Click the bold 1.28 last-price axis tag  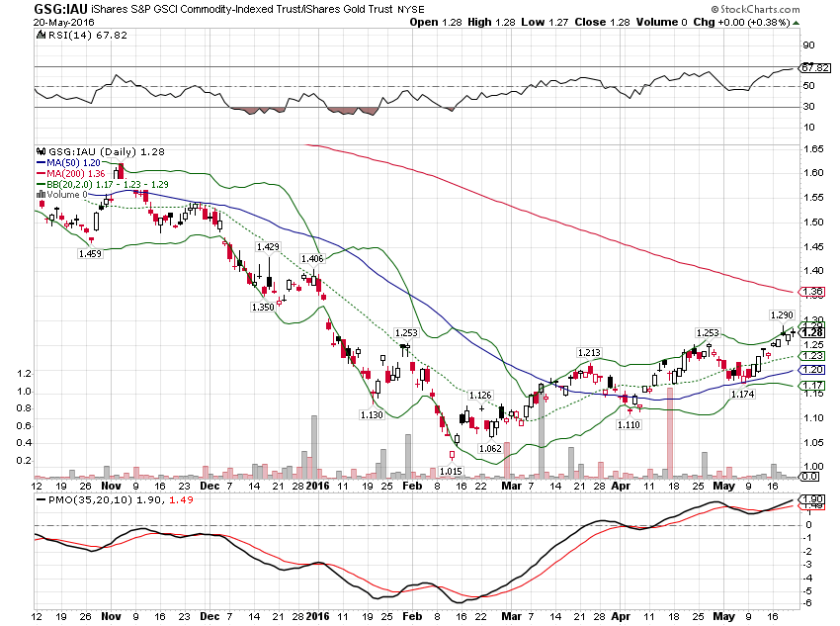pyautogui.click(x=812, y=333)
